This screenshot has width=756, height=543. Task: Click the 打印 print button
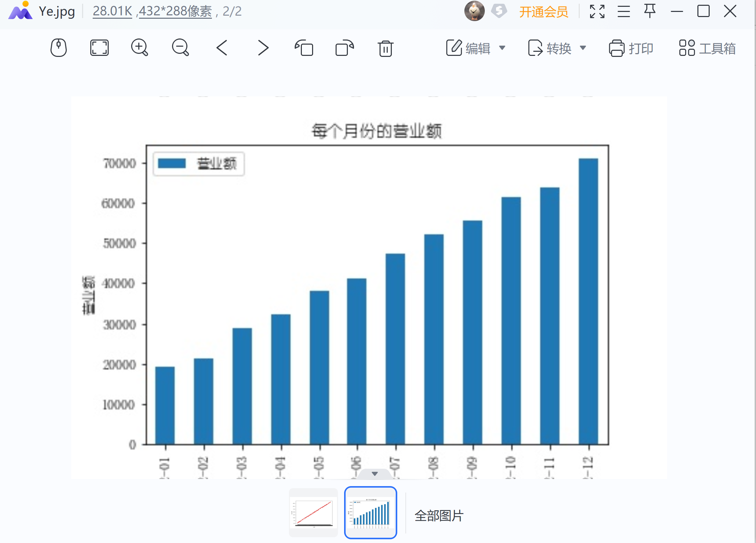point(631,48)
